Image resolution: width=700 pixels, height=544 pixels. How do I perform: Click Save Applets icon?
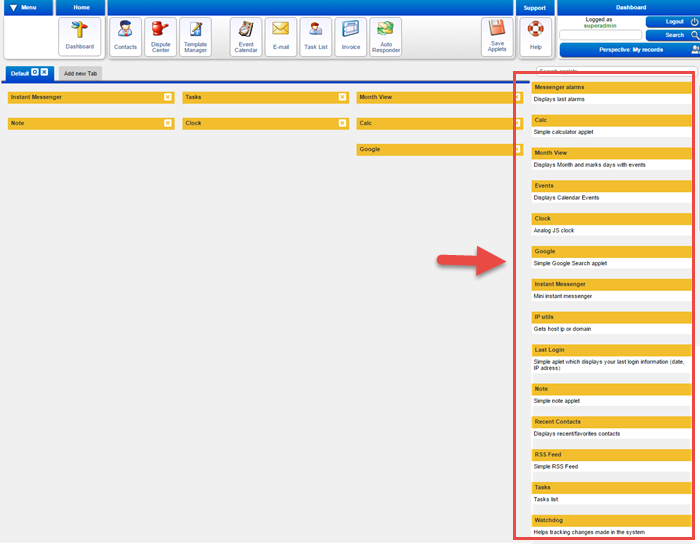pyautogui.click(x=497, y=36)
